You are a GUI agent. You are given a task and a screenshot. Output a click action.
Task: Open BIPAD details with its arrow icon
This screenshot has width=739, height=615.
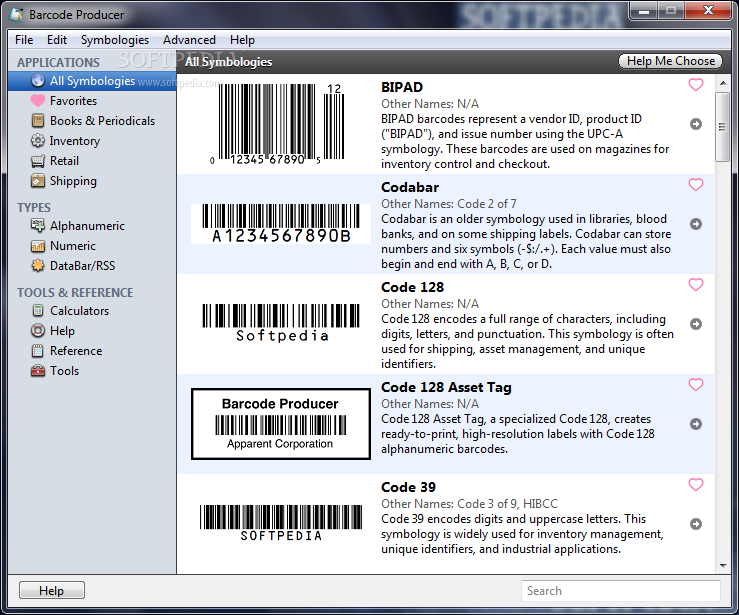pos(696,124)
